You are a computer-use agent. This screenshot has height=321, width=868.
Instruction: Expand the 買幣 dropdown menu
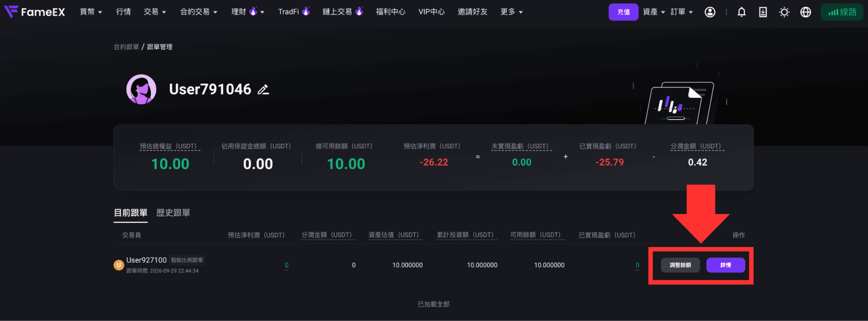pyautogui.click(x=91, y=12)
